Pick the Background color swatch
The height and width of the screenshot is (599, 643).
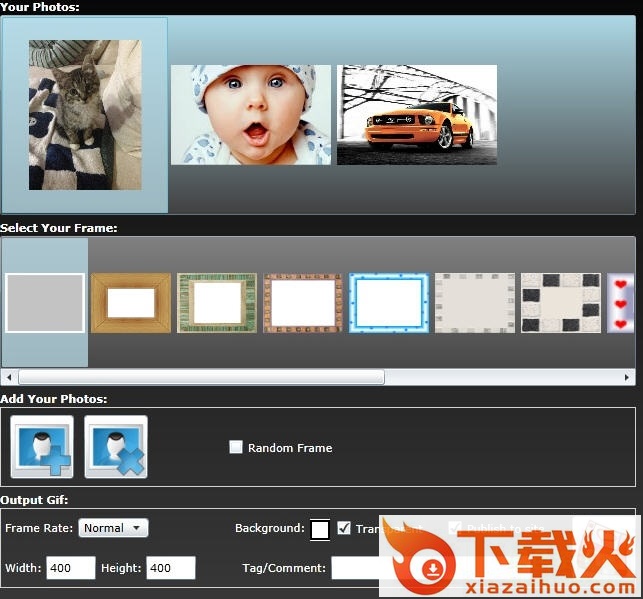tap(320, 529)
